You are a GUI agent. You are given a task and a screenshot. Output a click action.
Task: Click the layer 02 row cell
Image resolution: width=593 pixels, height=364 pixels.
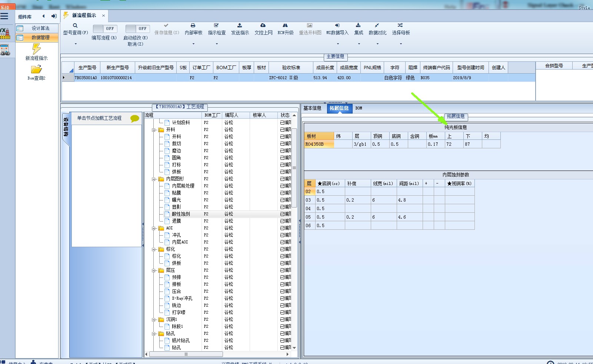pyautogui.click(x=309, y=192)
